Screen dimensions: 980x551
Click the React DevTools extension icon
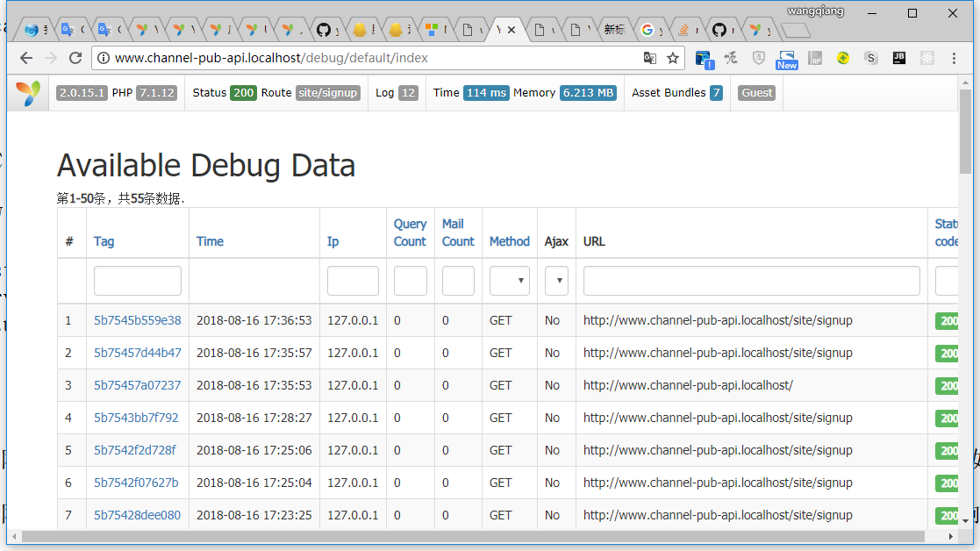[926, 58]
